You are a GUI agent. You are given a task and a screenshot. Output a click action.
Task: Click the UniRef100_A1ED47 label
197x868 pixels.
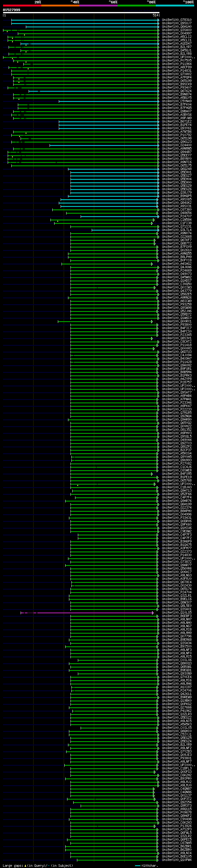(177, 43)
